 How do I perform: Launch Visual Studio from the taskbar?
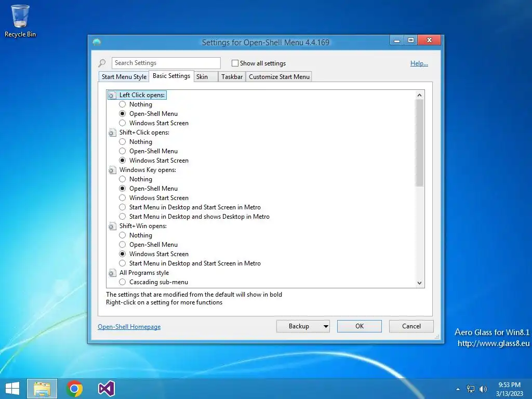click(x=107, y=389)
